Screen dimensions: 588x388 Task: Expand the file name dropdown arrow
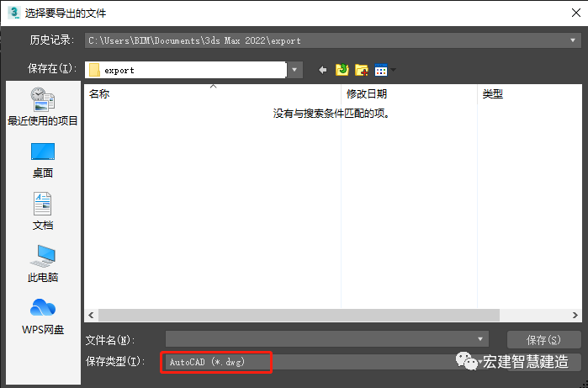[x=480, y=339]
